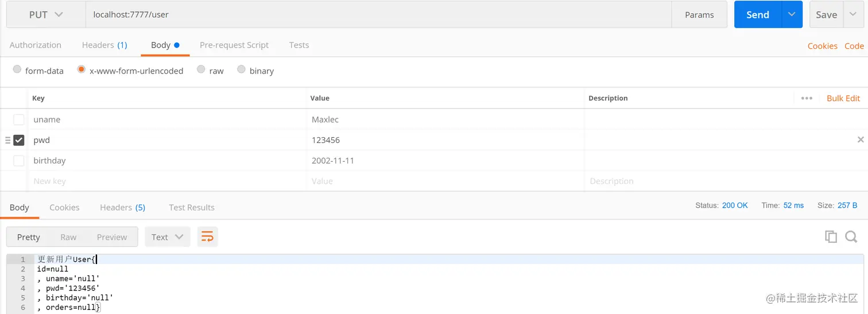
Task: Send the request
Action: (757, 15)
